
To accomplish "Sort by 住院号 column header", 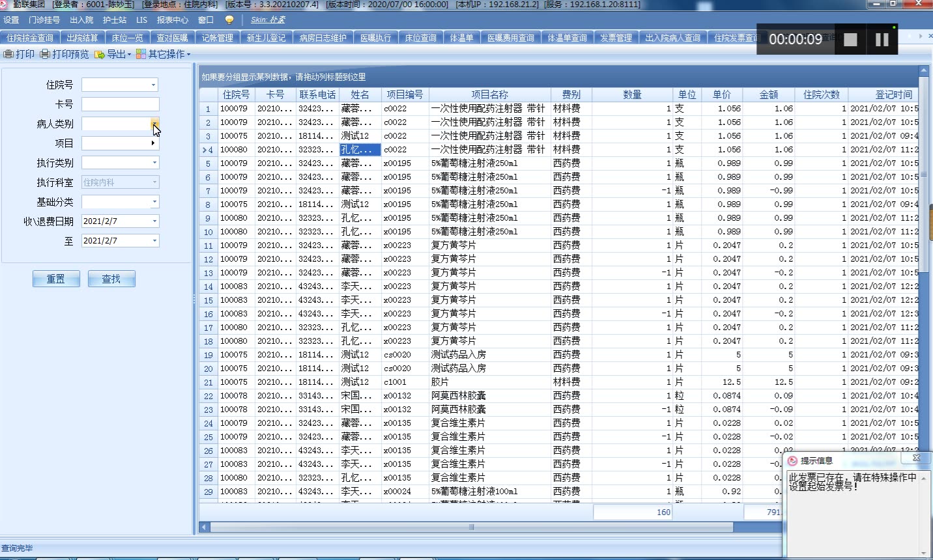I will click(236, 94).
